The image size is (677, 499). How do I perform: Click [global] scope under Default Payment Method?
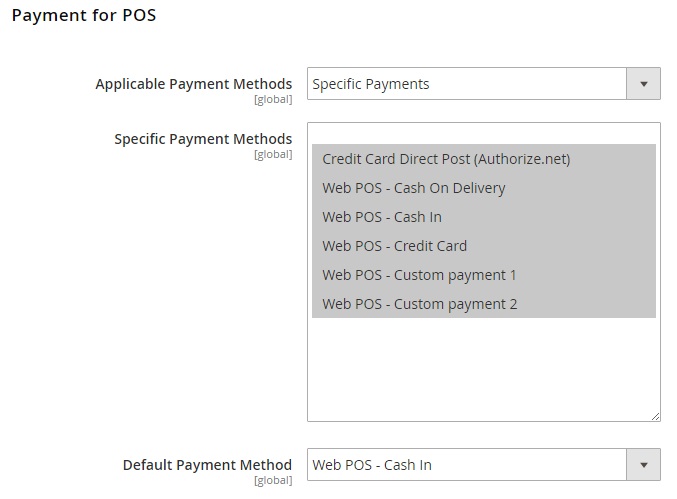click(273, 480)
